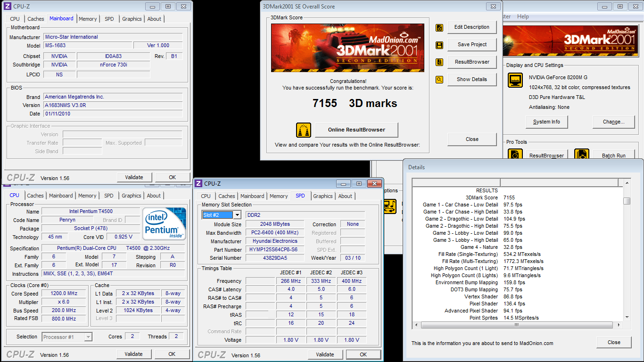Click the Edit Description button
Screen dimensions: 644x362
[472, 27]
